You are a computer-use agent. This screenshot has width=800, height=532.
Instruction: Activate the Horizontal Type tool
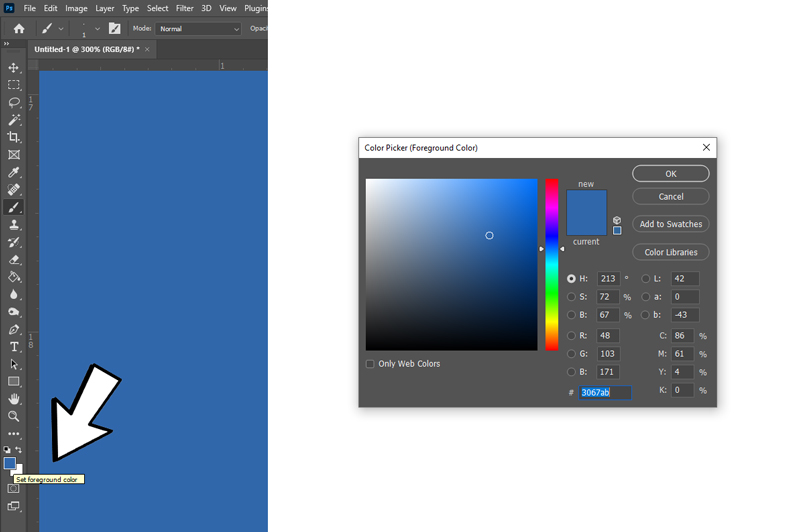pos(14,347)
